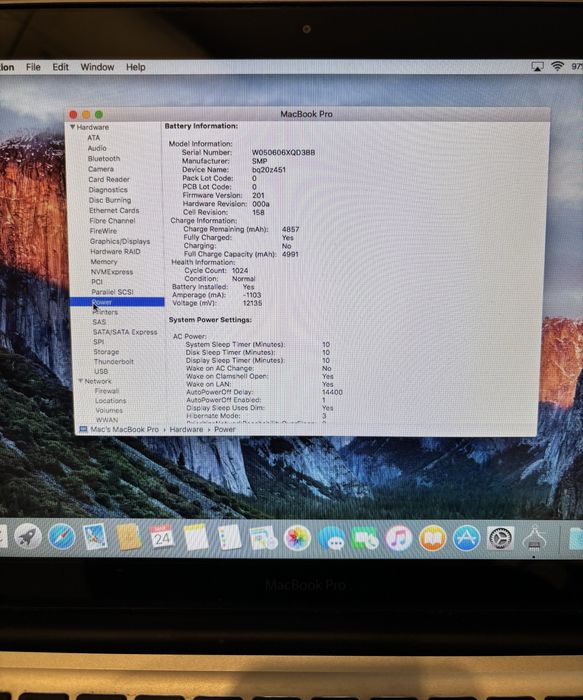Open Notes app in the Dock
The width and height of the screenshot is (583, 700).
tap(196, 537)
